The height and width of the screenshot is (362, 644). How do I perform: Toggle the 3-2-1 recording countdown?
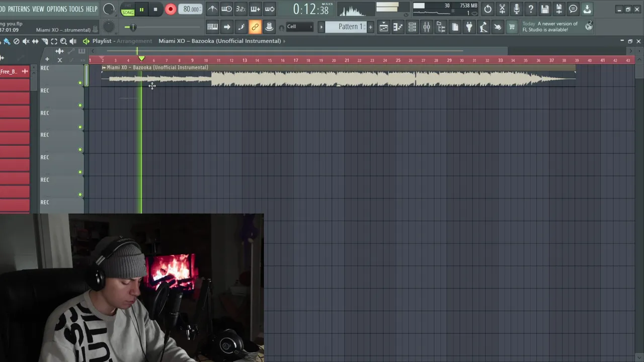(x=241, y=9)
